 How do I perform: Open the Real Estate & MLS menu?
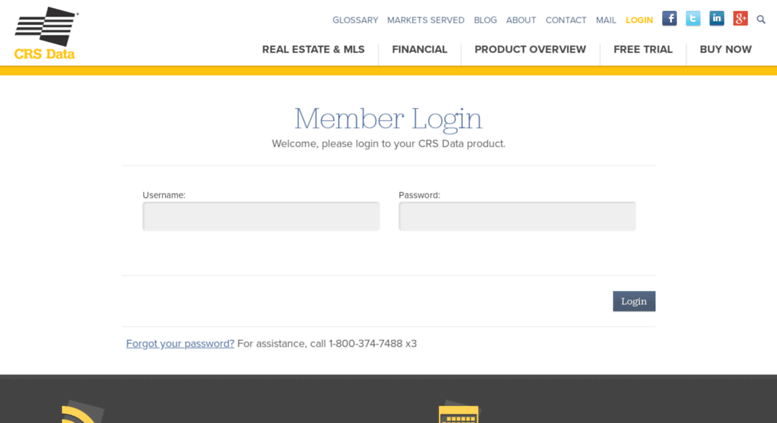(x=313, y=50)
